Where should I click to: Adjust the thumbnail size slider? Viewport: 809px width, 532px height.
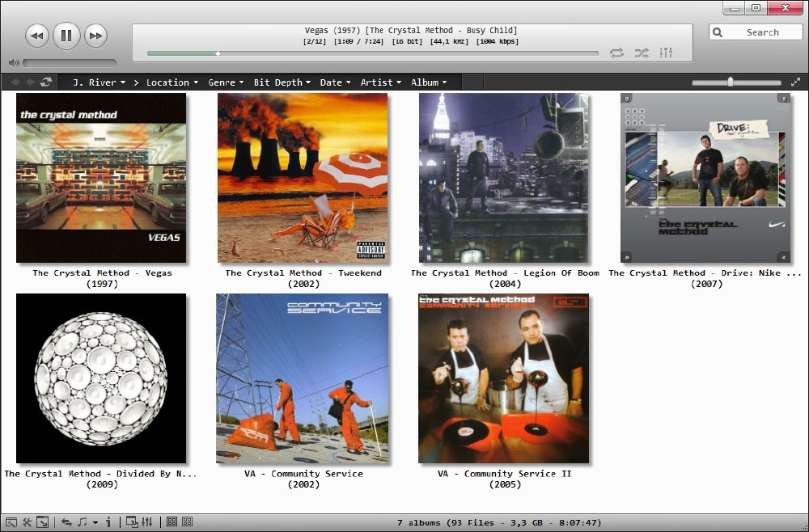736,82
